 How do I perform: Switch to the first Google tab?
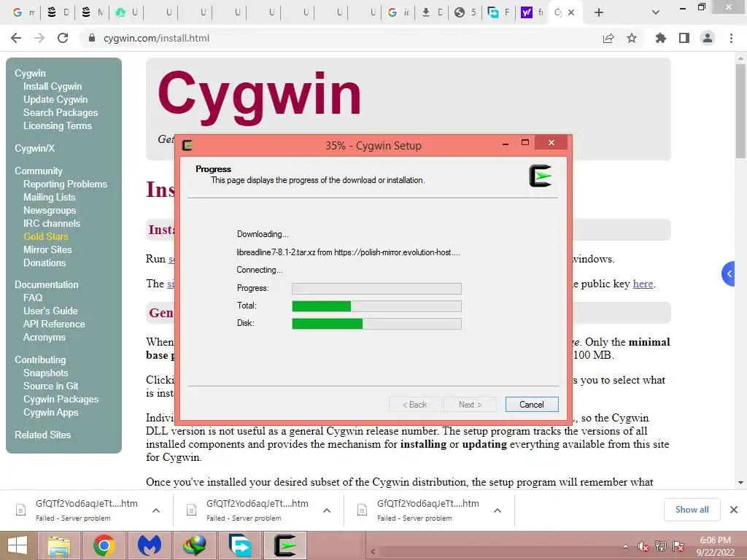click(23, 12)
